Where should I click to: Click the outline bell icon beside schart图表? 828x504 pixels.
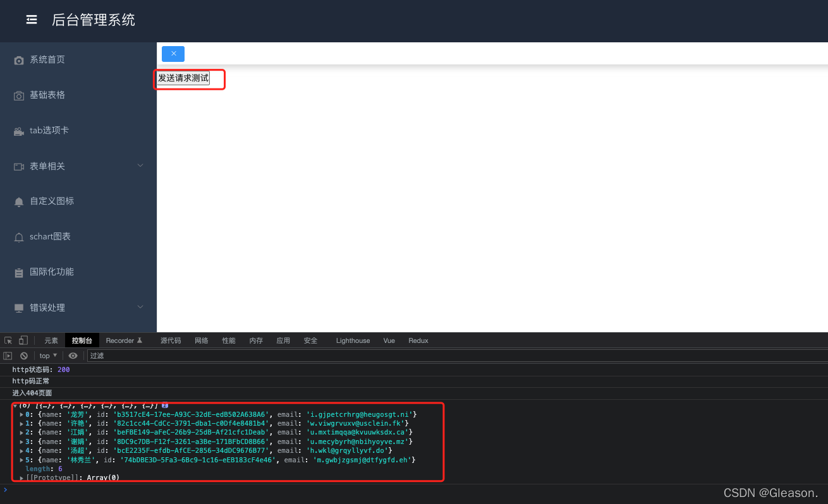(19, 237)
